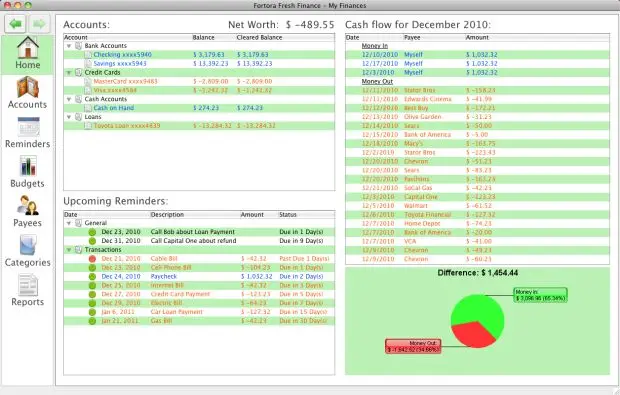Click the forward arrow navigation button

[x=39, y=24]
